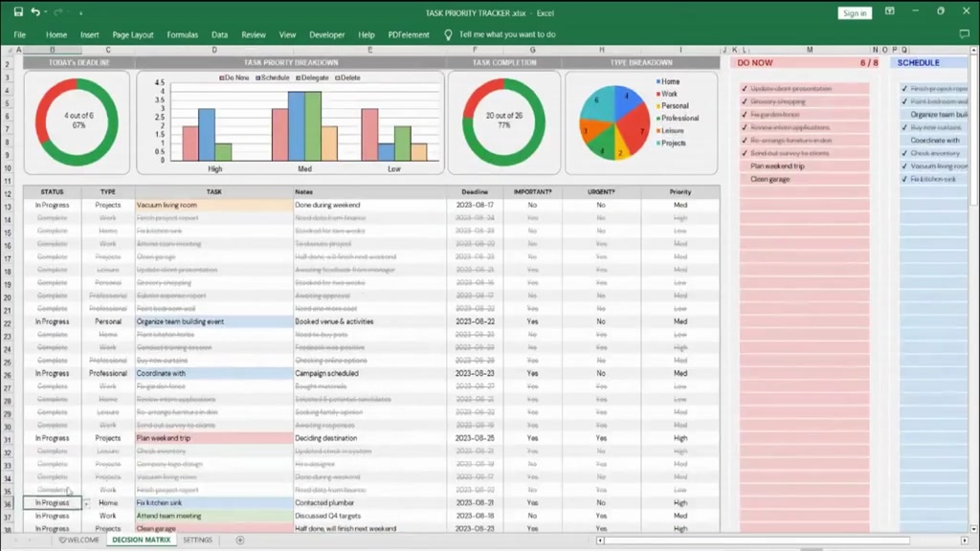Click the Delegate legend swatch in bar chart
Viewport: 980px width, 551px height.
coord(299,78)
